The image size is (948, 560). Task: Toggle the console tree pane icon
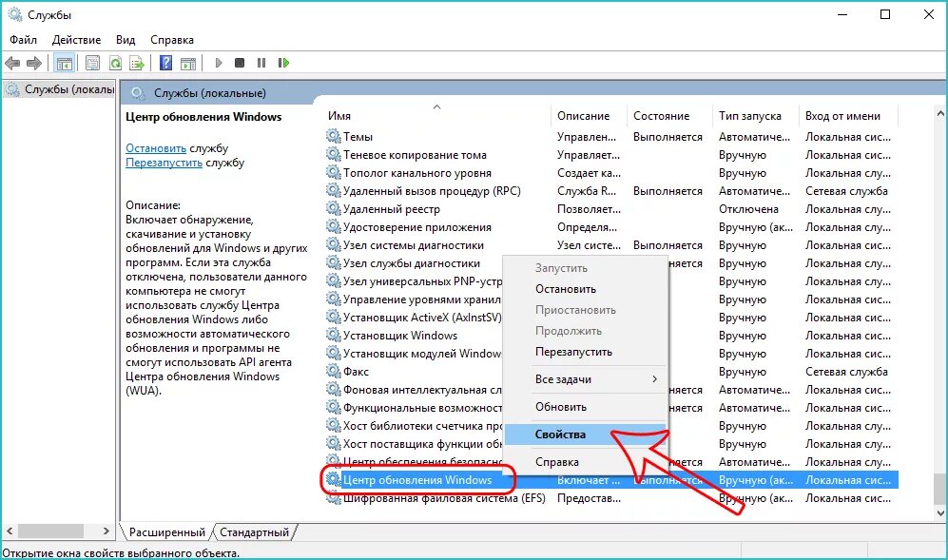pos(64,63)
